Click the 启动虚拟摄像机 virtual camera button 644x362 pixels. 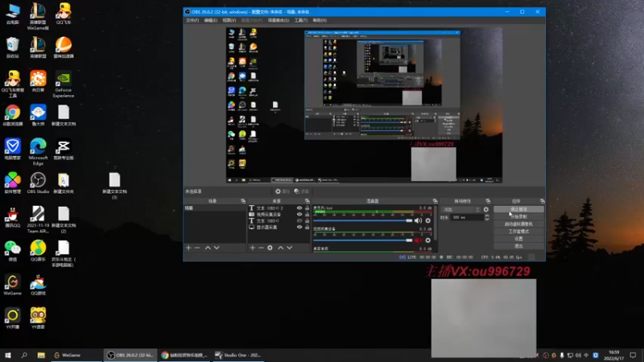tap(518, 224)
